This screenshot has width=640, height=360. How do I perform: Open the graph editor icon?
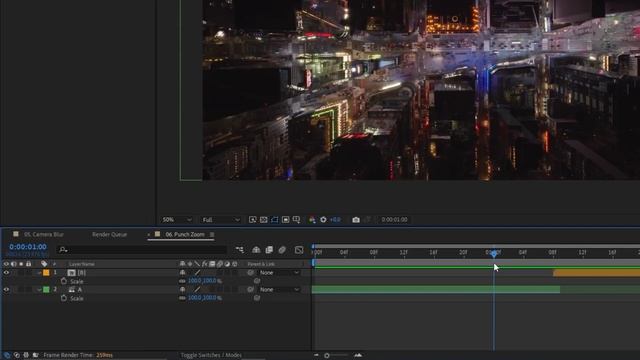(x=299, y=250)
